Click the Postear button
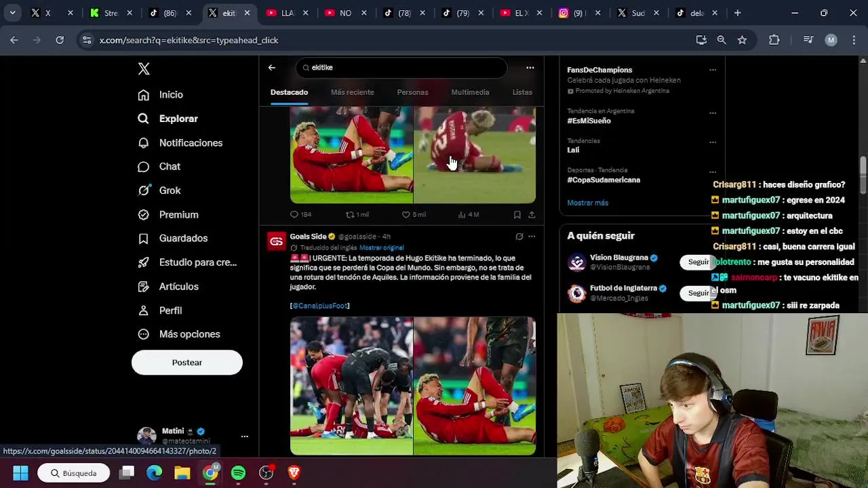 pos(187,363)
